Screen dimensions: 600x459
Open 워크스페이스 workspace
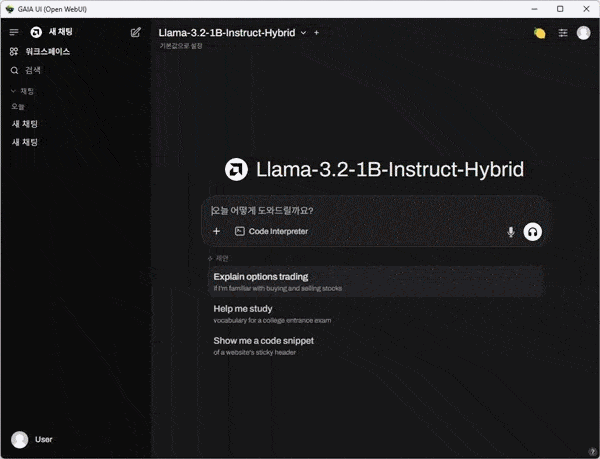coord(40,52)
